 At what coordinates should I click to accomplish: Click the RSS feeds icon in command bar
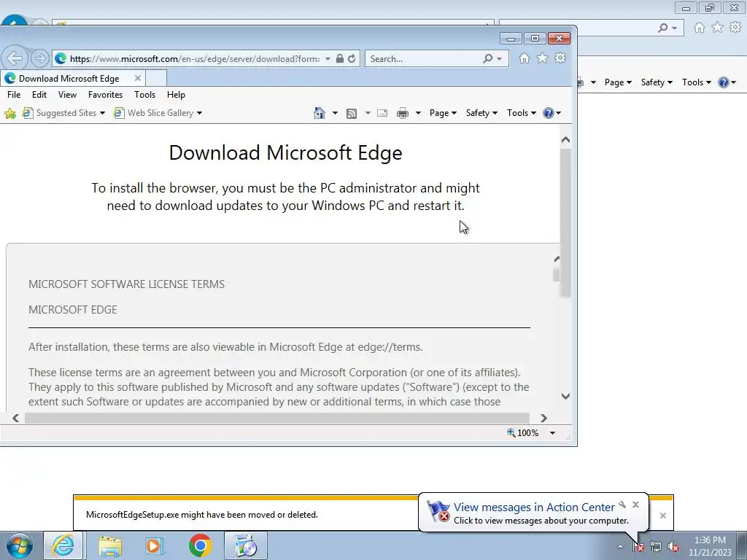tap(352, 113)
